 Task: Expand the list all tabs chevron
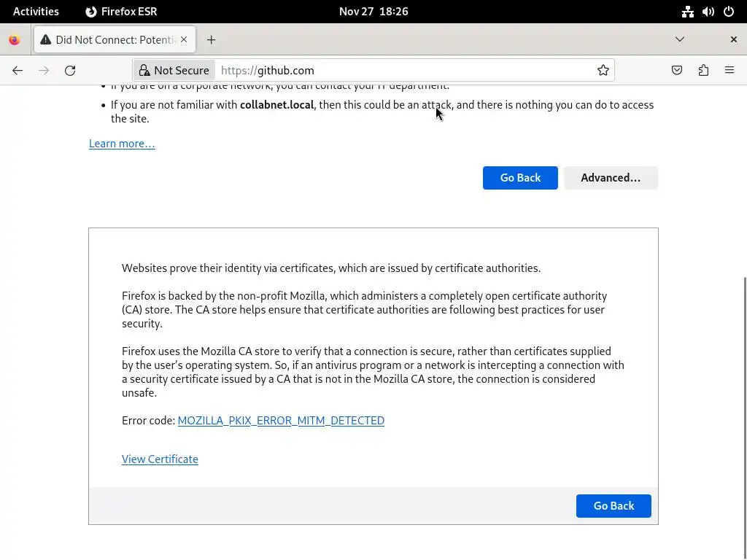680,39
